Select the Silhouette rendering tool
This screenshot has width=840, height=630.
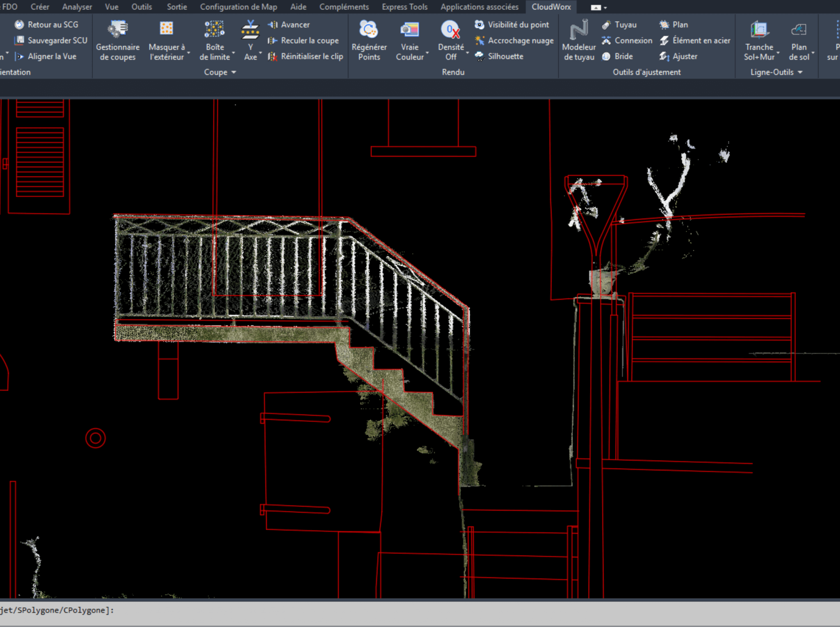click(499, 56)
